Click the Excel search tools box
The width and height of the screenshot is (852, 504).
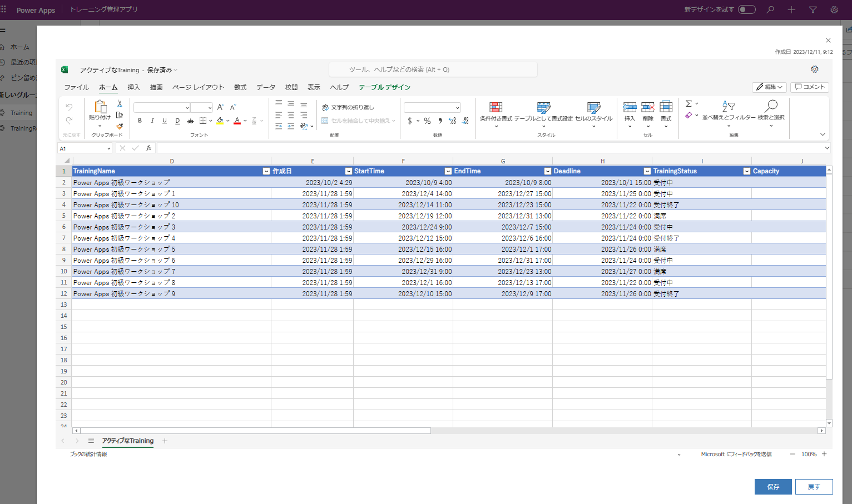[x=433, y=69]
